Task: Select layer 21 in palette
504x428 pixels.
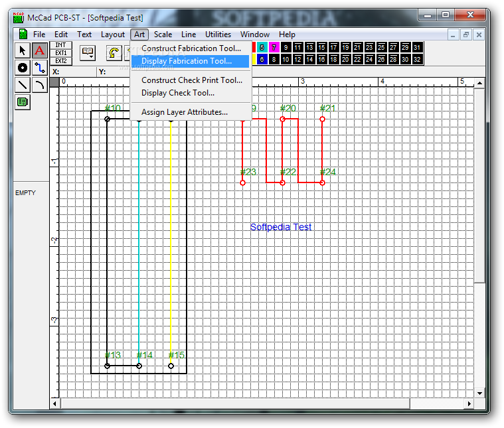Action: click(357, 48)
